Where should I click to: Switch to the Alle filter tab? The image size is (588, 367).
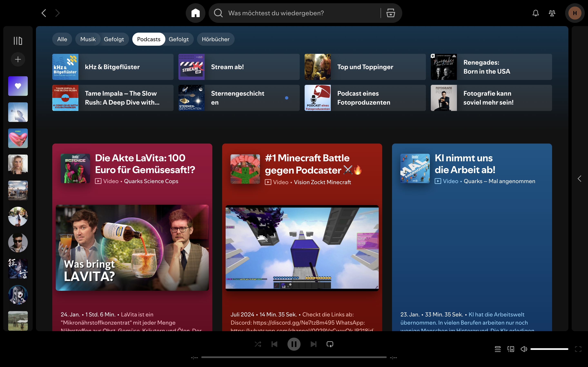[62, 39]
